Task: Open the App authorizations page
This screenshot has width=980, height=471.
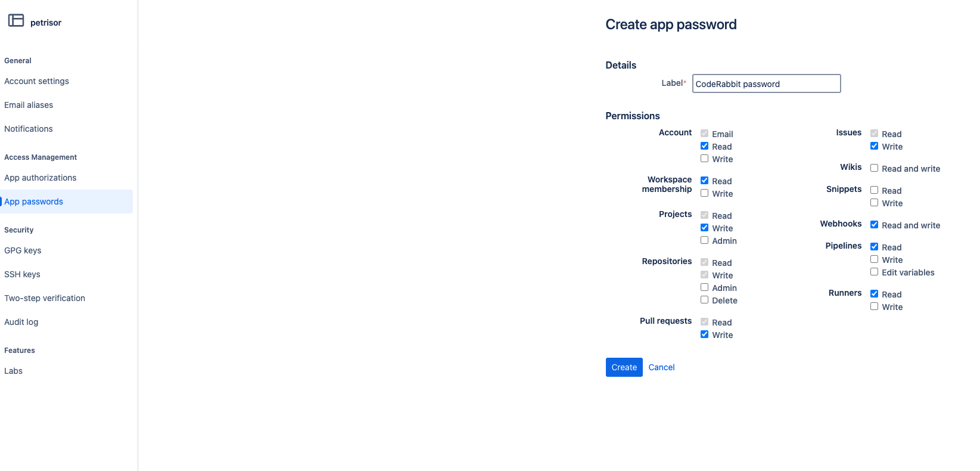Action: 40,178
